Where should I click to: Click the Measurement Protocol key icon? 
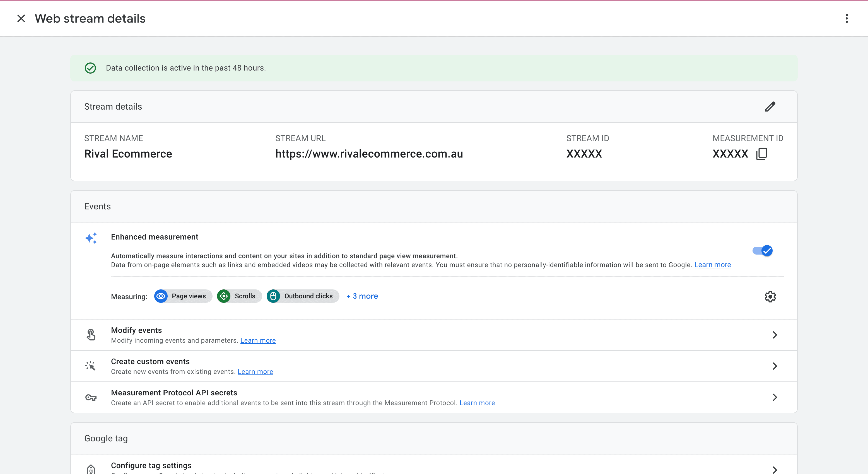click(91, 398)
